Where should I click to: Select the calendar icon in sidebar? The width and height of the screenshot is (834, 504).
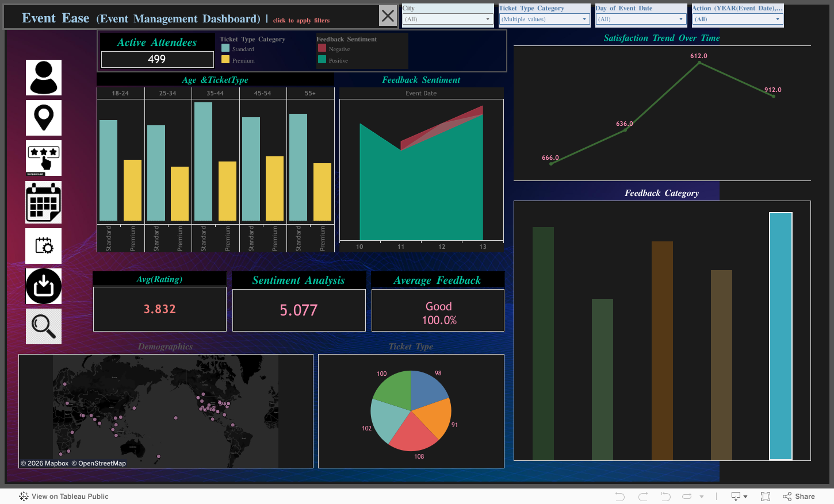point(43,202)
